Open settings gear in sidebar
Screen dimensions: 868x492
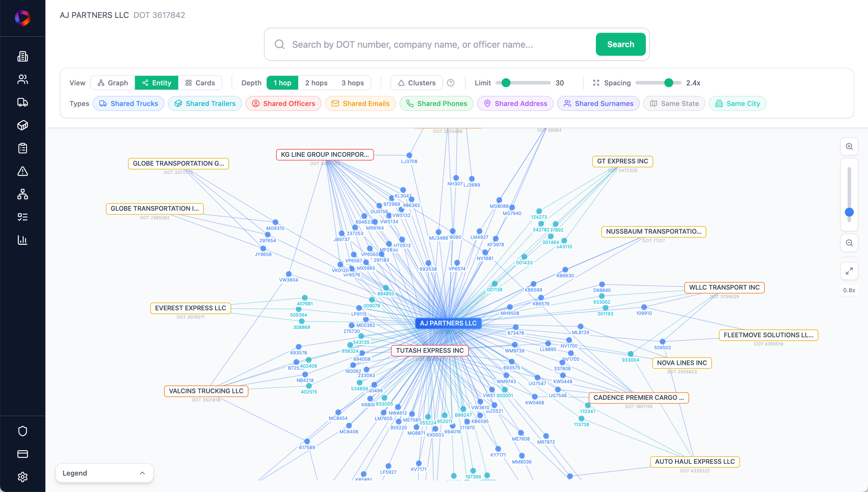(x=23, y=477)
